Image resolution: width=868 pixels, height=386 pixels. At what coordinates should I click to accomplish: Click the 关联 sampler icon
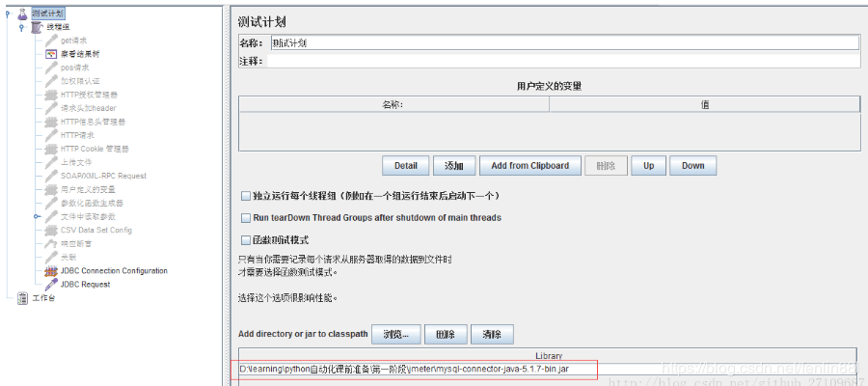pyautogui.click(x=51, y=257)
